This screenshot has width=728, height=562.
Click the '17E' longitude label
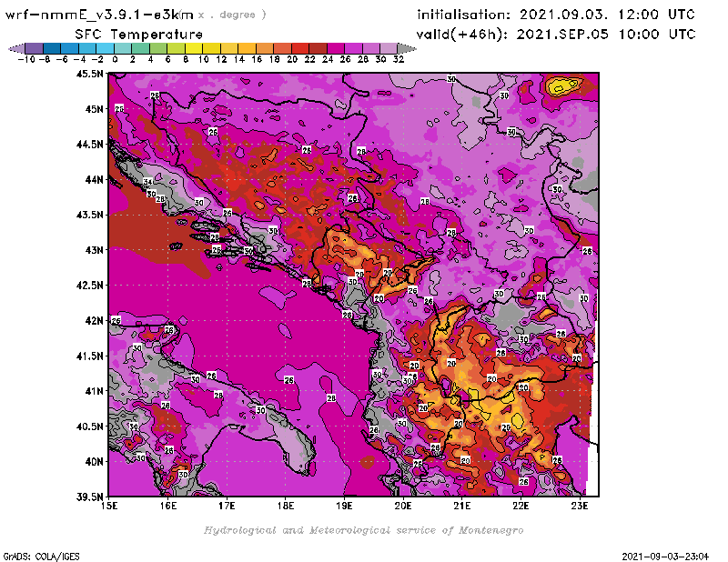[227, 506]
